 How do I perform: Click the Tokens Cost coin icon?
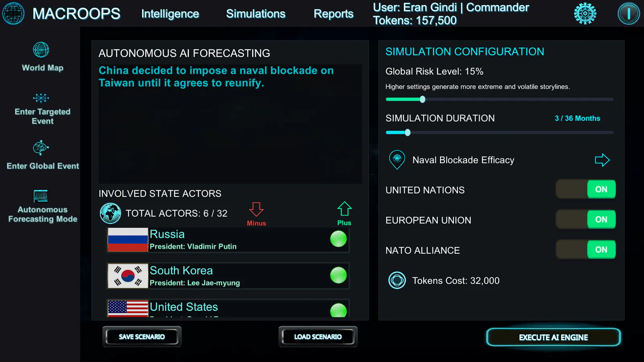397,280
